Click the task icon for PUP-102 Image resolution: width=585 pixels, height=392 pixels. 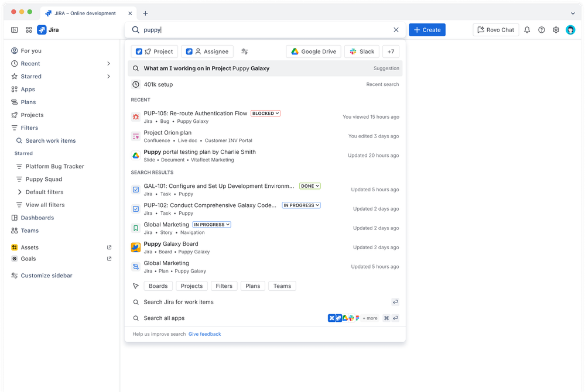(136, 209)
